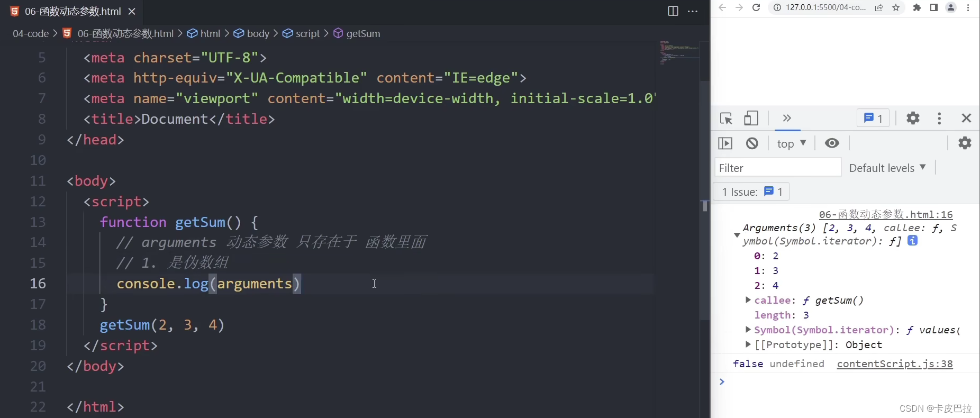Click the getSum(2, 3, 4) call

coord(162,325)
